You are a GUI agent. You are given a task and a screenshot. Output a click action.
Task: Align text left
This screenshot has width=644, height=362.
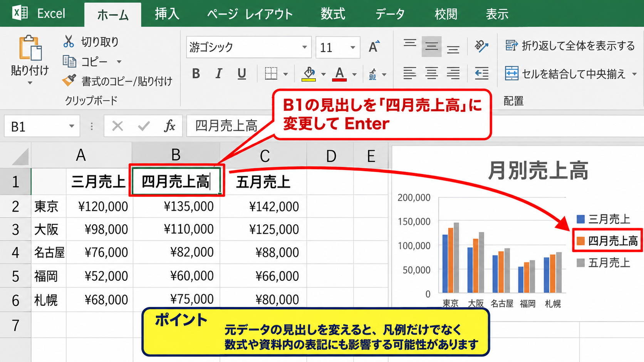pos(410,73)
